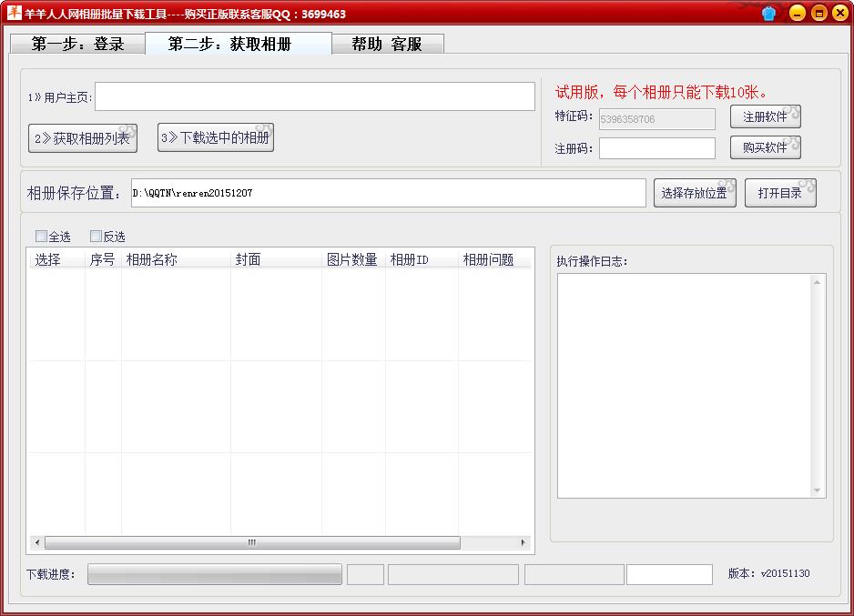
Task: Click the 注册软件 button
Action: 765,117
